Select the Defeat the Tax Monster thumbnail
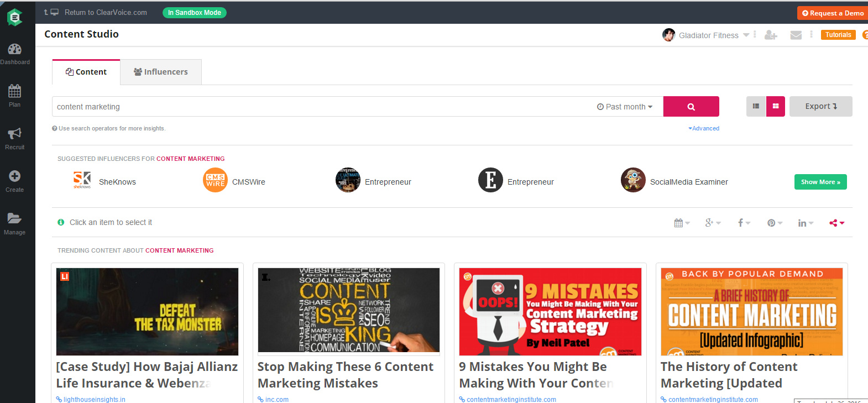 coord(147,312)
